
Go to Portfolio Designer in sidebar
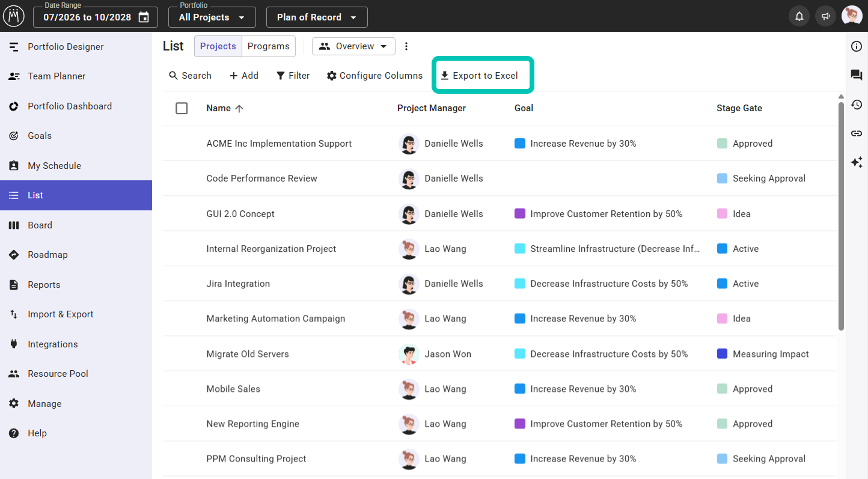(76, 47)
